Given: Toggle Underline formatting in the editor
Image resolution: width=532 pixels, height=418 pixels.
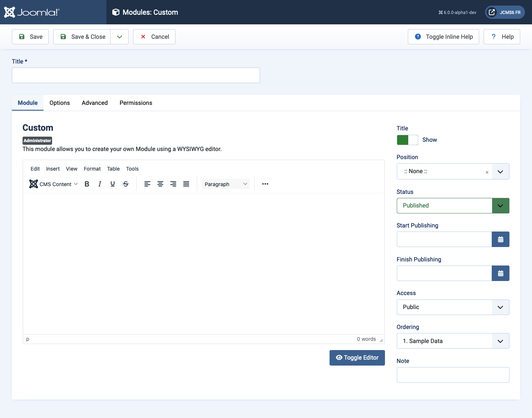Looking at the screenshot, I should click(113, 184).
